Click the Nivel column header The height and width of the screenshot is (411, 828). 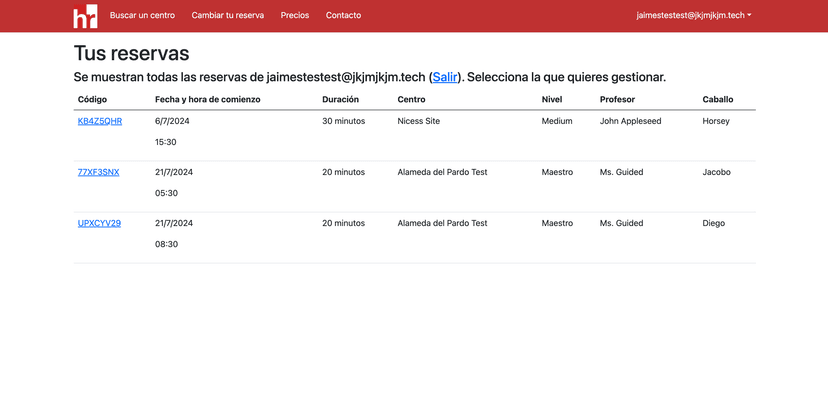point(552,100)
